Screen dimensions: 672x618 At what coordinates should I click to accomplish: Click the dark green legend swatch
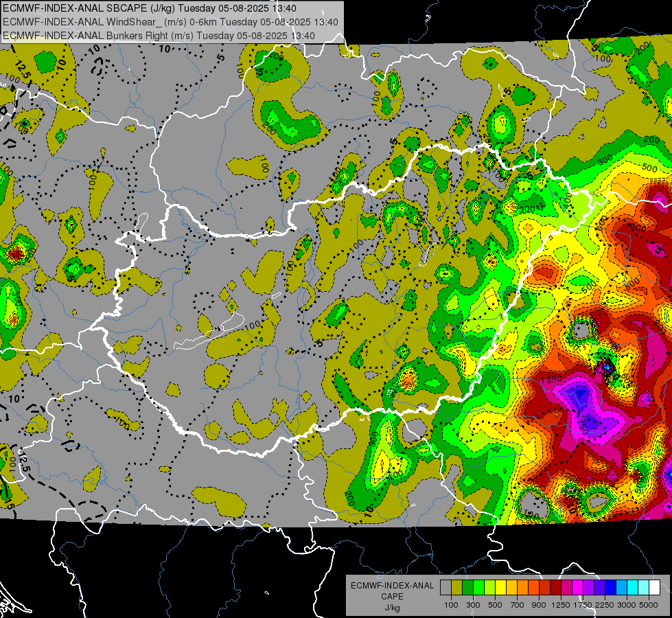click(x=467, y=588)
